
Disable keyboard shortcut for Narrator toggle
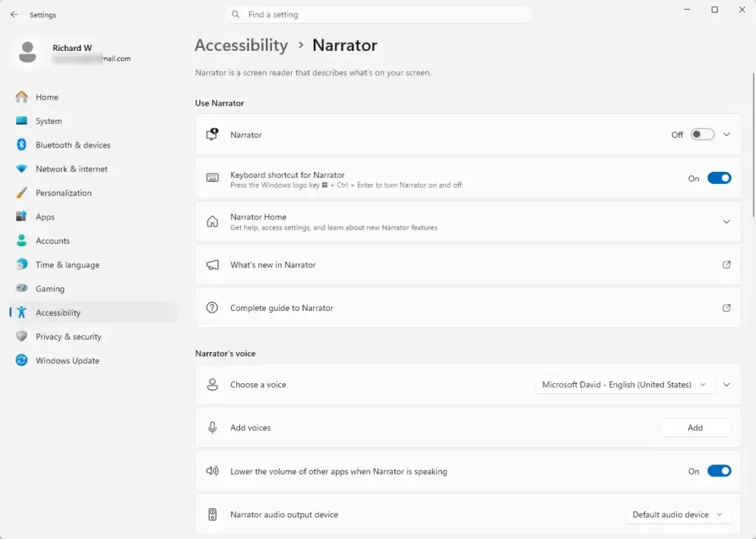(719, 178)
